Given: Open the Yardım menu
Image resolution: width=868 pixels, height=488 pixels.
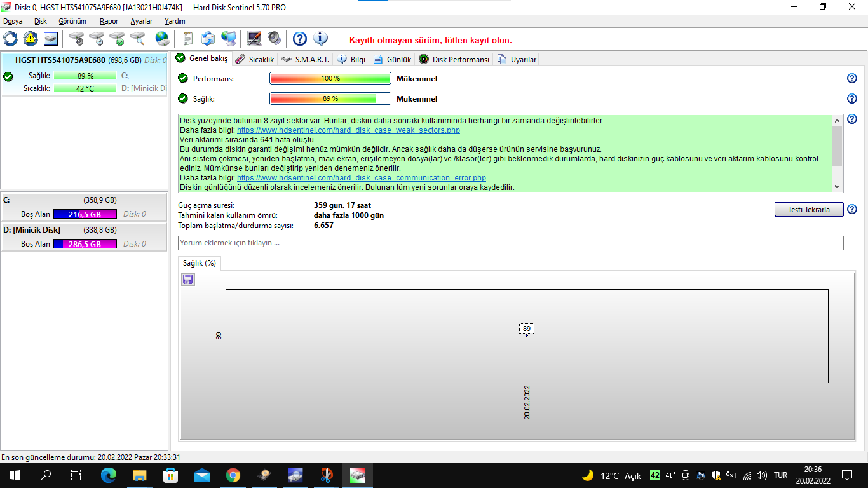Looking at the screenshot, I should coord(175,21).
